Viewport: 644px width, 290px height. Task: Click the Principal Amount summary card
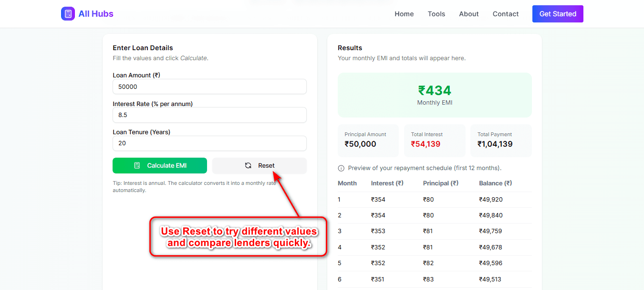click(368, 140)
